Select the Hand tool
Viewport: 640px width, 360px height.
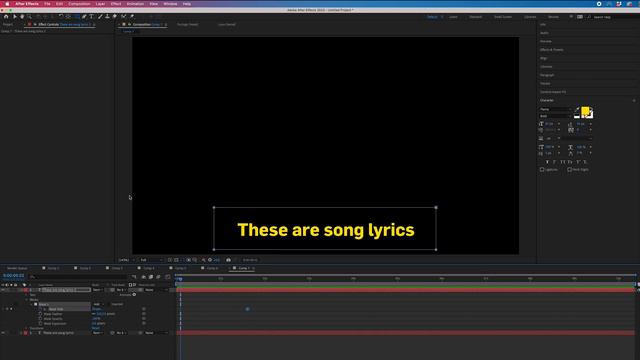[x=22, y=17]
